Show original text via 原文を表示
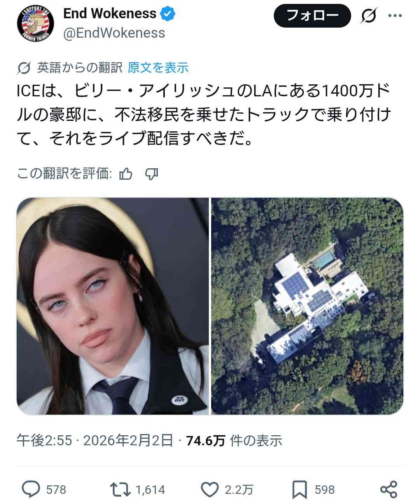This screenshot has height=504, width=420. 158,68
